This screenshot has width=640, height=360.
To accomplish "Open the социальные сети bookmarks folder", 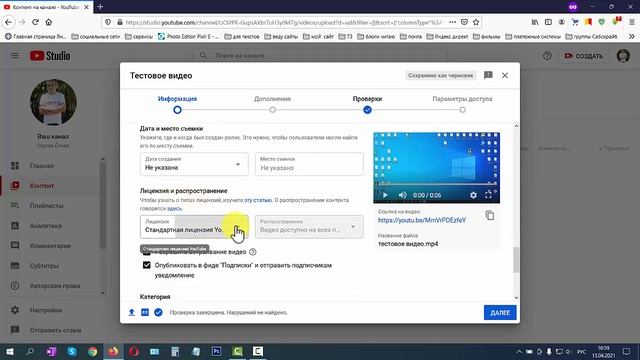I will point(96,36).
